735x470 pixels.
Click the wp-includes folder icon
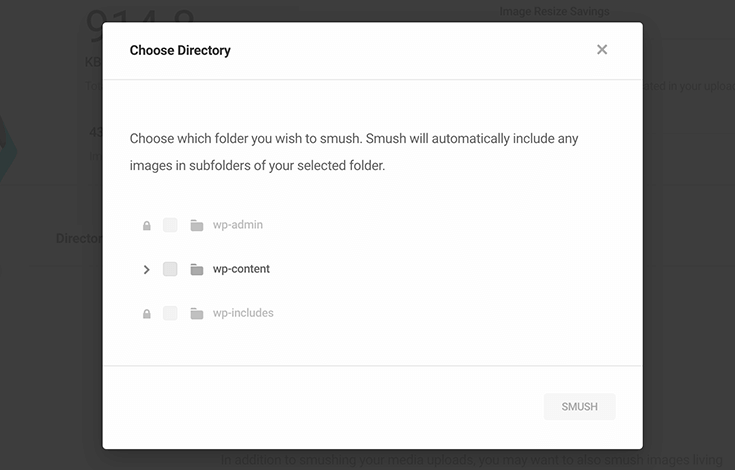[197, 313]
